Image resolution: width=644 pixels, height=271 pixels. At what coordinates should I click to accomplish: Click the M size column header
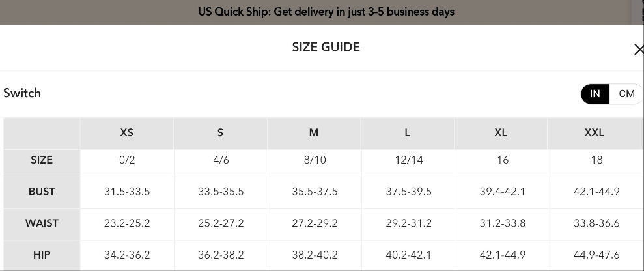point(314,133)
